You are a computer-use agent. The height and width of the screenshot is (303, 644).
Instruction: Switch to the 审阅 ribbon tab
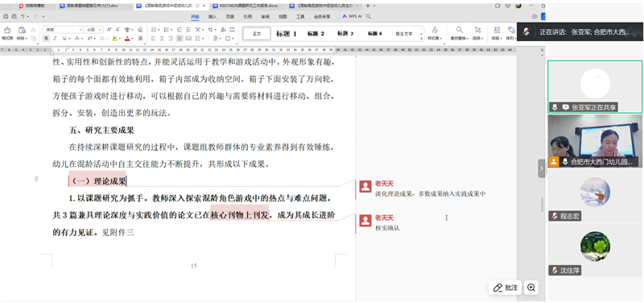pyautogui.click(x=266, y=17)
